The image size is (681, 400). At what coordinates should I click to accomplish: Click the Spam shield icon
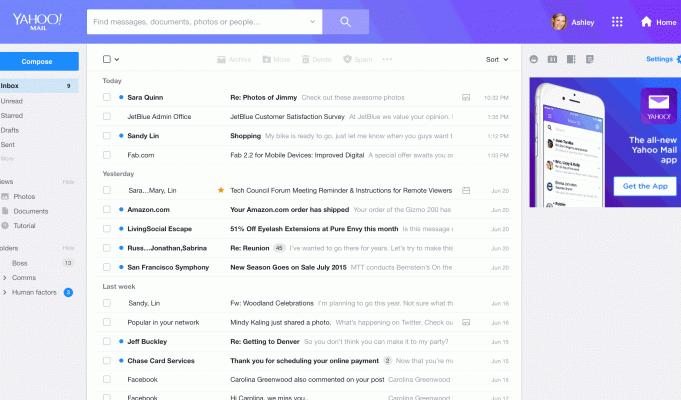[347, 59]
